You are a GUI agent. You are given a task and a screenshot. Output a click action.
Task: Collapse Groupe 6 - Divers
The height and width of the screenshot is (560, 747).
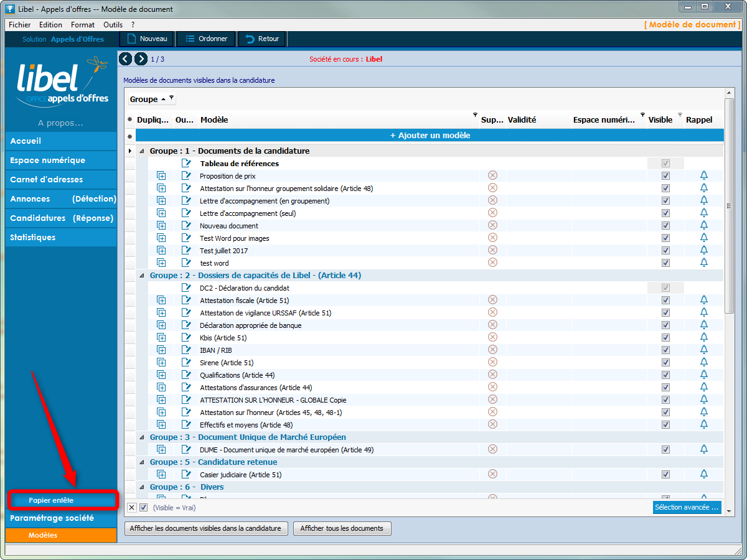click(x=142, y=487)
